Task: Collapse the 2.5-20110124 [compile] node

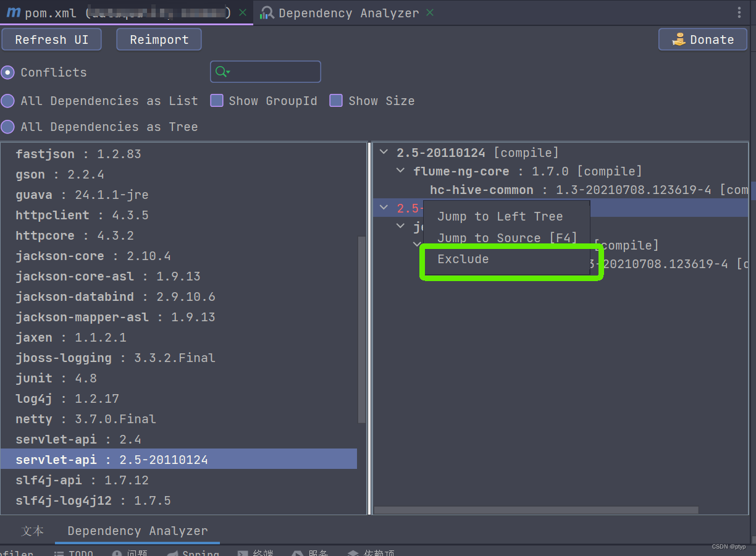Action: [384, 153]
